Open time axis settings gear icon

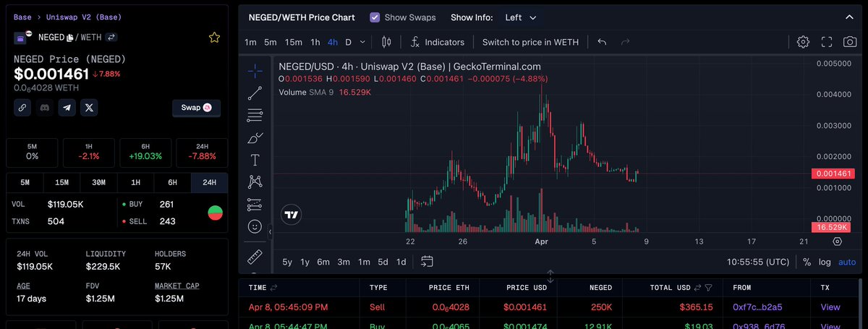837,242
